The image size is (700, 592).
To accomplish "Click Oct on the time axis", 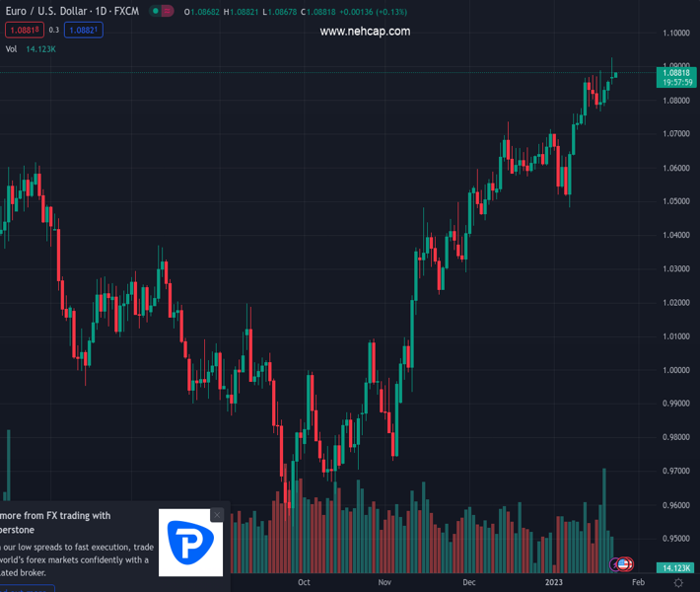I will (304, 583).
